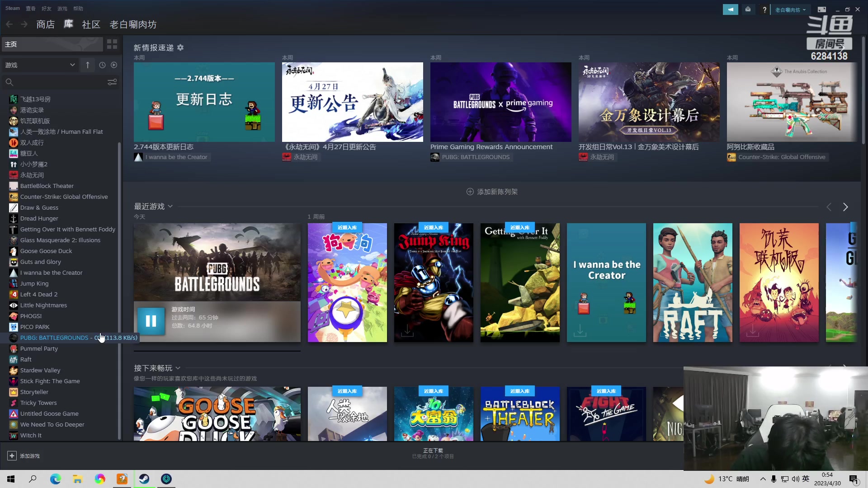
Task: Click the announcements megaphone icon in title bar
Action: 730,9
